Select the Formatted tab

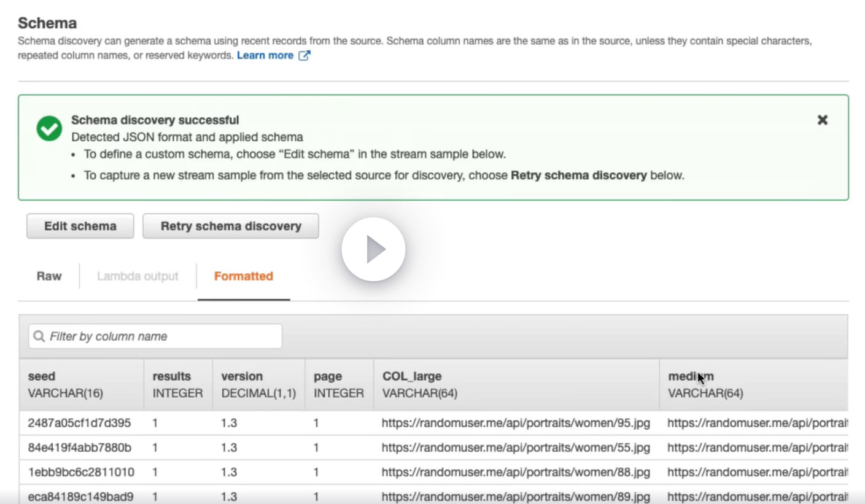[x=243, y=276]
